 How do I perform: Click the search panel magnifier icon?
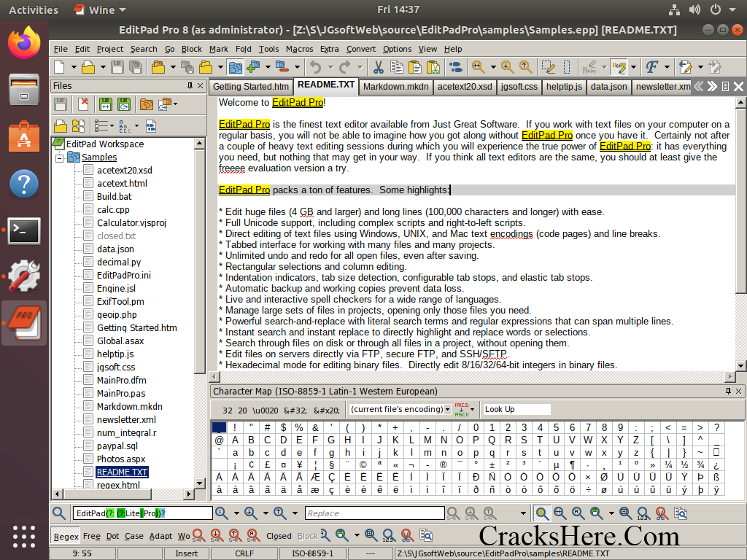(x=59, y=513)
